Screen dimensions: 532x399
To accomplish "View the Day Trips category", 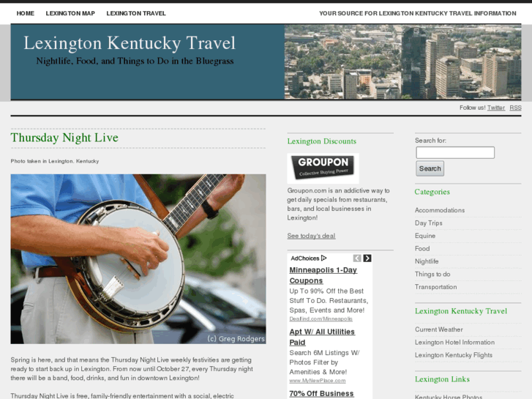I will (429, 223).
